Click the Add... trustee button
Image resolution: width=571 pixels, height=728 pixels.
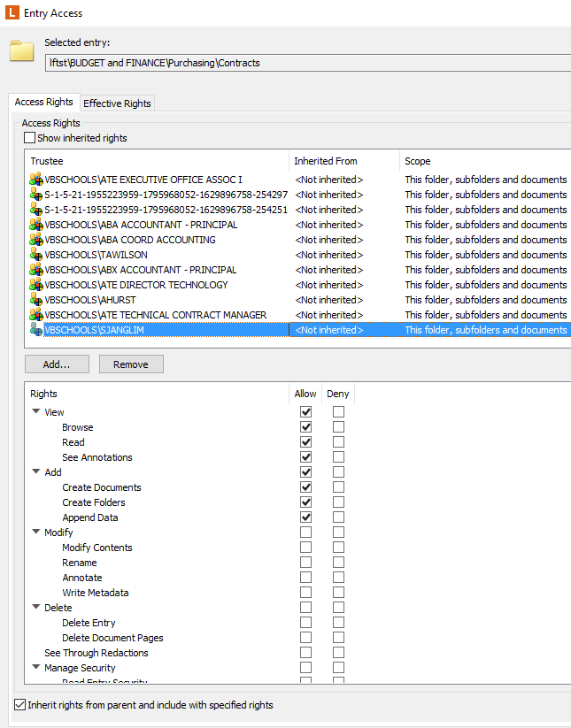point(57,364)
